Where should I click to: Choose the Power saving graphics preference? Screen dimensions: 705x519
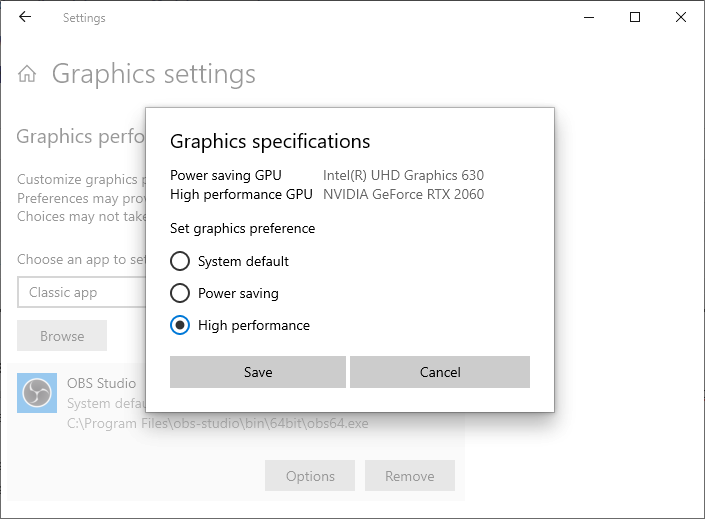tap(180, 293)
